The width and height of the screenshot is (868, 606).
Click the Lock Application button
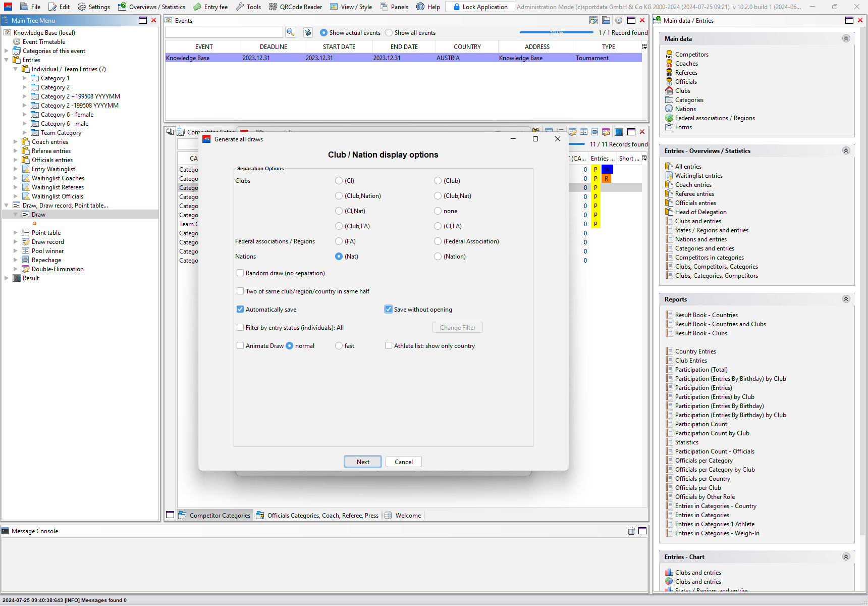point(480,7)
